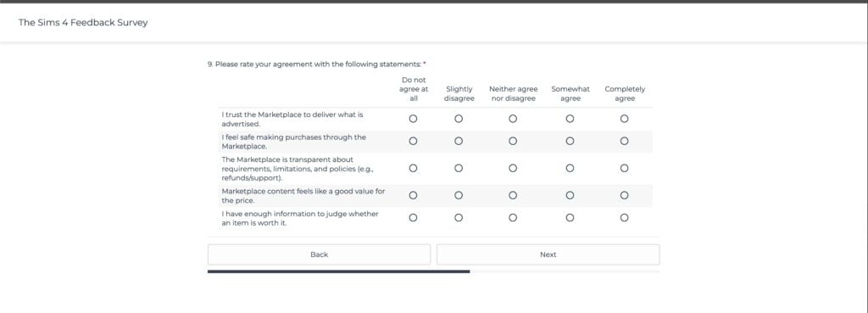Mark 'Completely agree' for Marketplace is transparent
Viewport: 868px width, 313px height.
coord(624,168)
